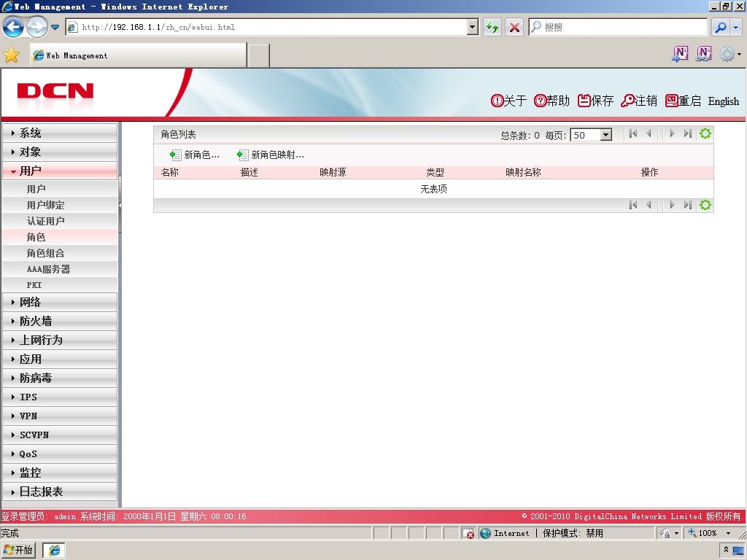The height and width of the screenshot is (560, 747).
Task: Open 帮助 (Help)
Action: [x=551, y=101]
